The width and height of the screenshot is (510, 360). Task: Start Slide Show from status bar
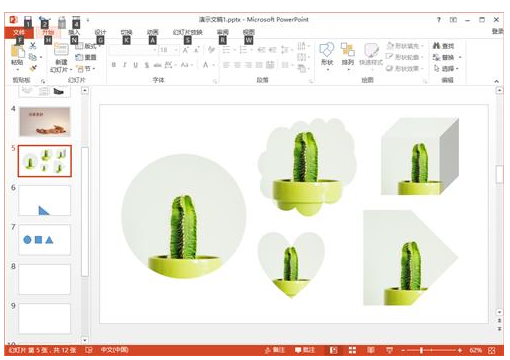click(x=389, y=350)
